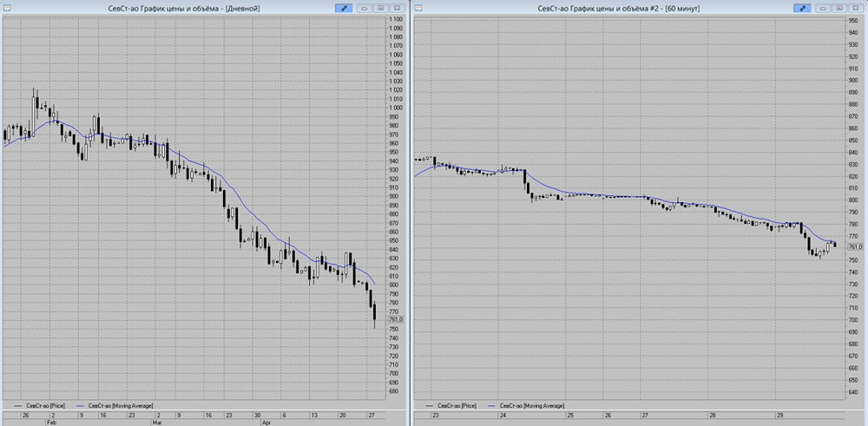Open the window menu icon of the daily chart
The height and width of the screenshot is (426, 868).
tap(5, 8)
